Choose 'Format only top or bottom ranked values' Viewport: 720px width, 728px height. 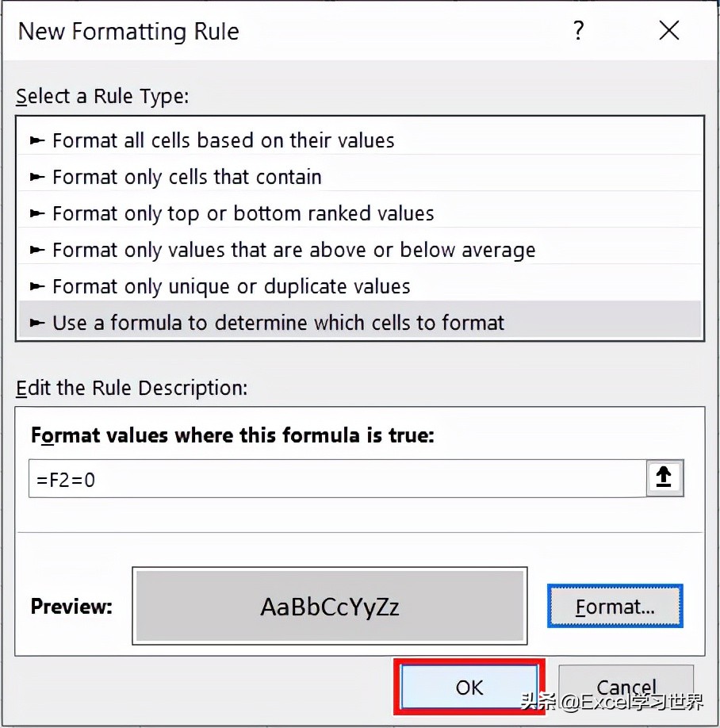(x=360, y=213)
